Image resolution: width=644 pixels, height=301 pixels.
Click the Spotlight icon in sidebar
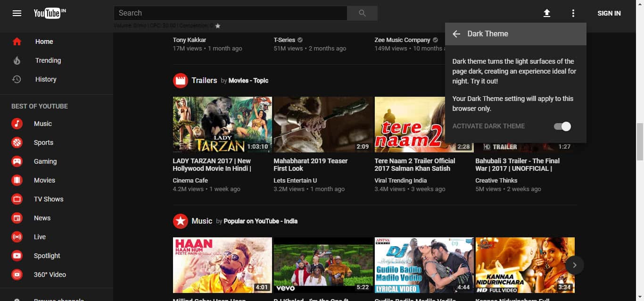[x=17, y=256]
